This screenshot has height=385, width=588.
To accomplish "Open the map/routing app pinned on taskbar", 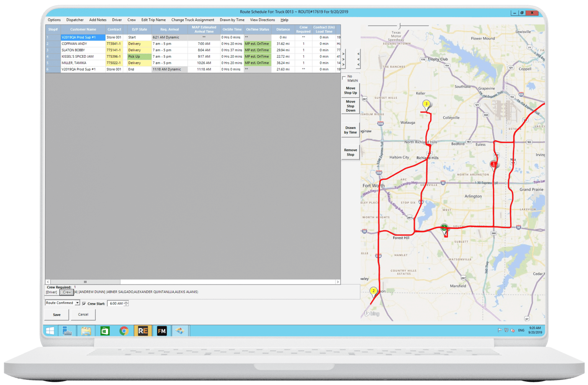I will coord(180,331).
